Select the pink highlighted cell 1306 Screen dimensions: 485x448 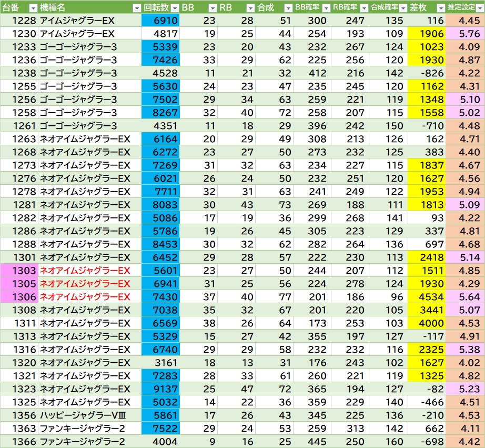[19, 297]
